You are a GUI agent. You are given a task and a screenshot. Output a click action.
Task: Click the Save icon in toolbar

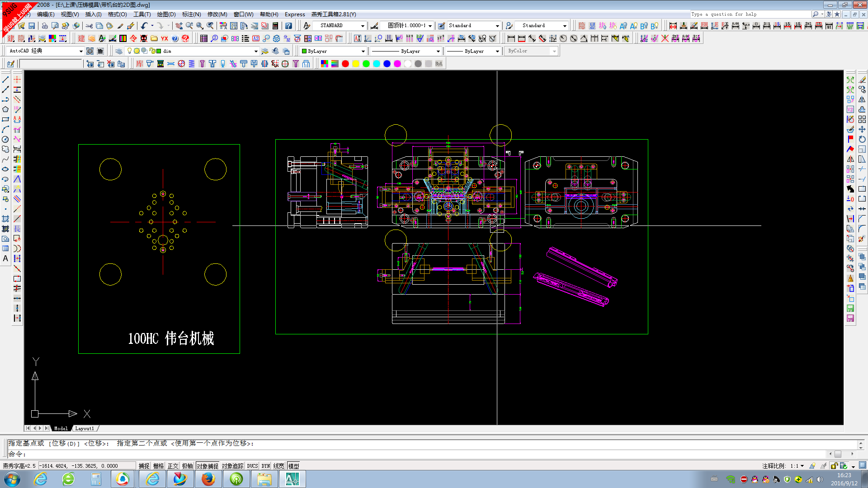point(32,26)
